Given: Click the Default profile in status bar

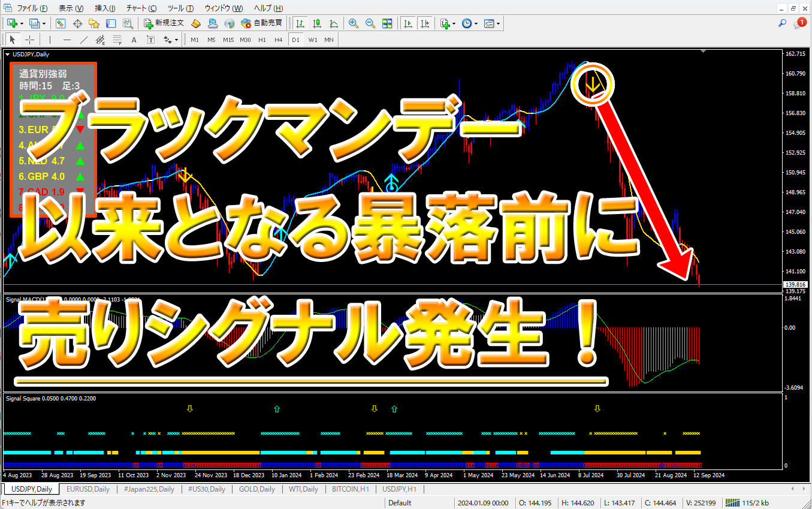Looking at the screenshot, I should point(400,503).
